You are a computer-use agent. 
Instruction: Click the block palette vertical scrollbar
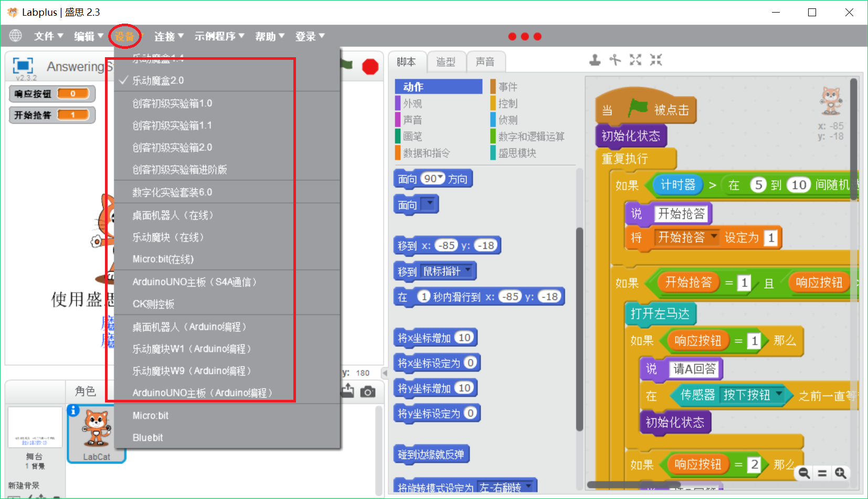point(580,329)
